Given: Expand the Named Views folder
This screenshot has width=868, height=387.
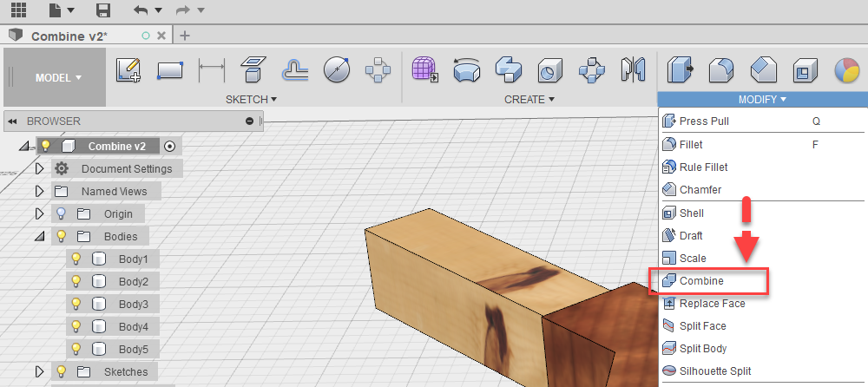Looking at the screenshot, I should coord(39,191).
